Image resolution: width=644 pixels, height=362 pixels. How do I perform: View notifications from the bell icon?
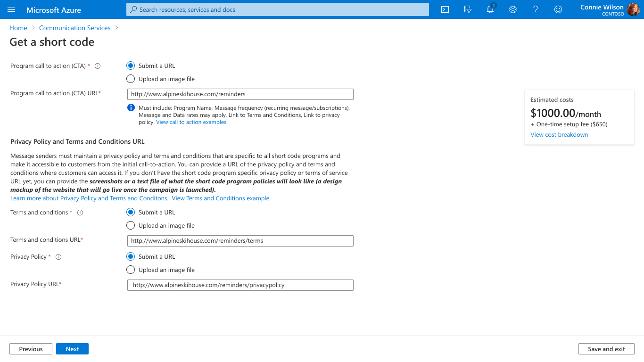490,9
